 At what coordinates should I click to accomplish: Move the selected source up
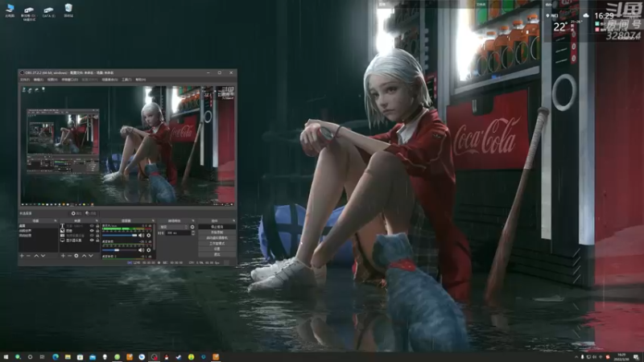click(x=85, y=256)
